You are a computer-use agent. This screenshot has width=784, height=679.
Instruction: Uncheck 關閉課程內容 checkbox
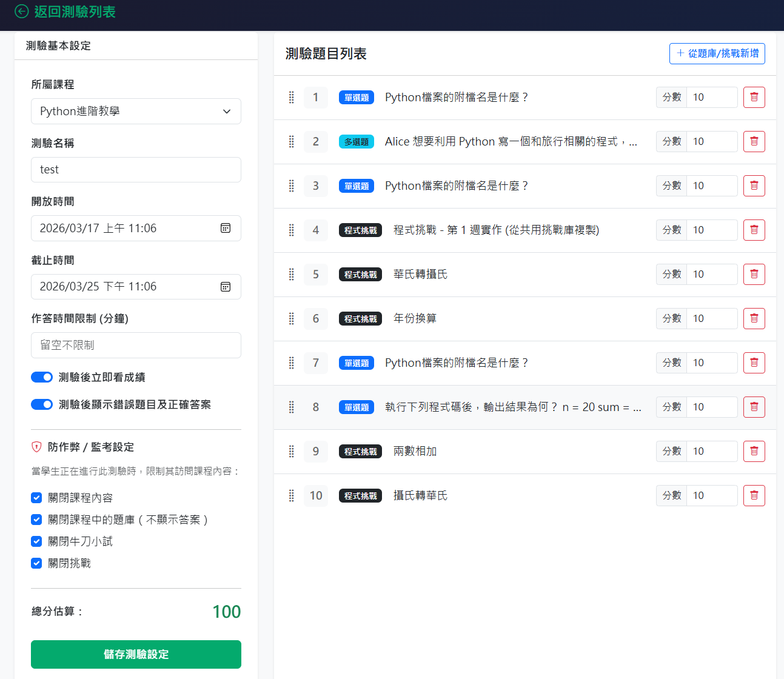click(36, 498)
